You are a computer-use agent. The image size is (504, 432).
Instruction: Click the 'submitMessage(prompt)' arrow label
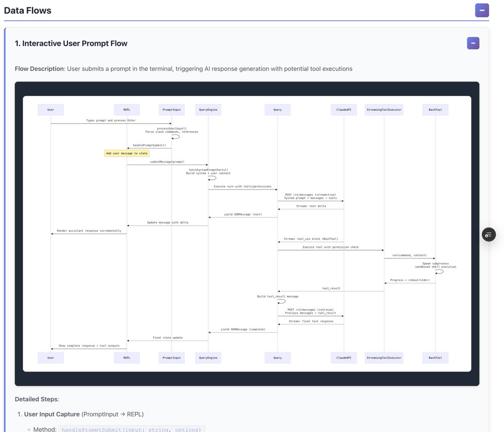[x=167, y=161]
